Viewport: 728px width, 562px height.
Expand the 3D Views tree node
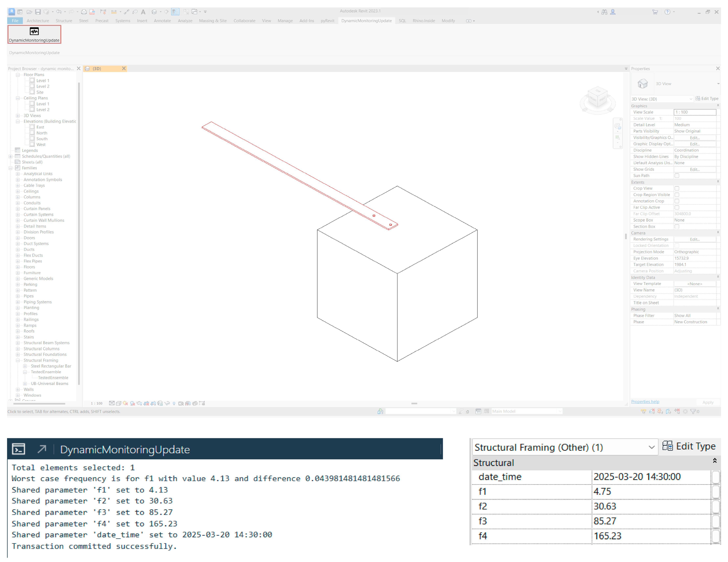coord(18,115)
